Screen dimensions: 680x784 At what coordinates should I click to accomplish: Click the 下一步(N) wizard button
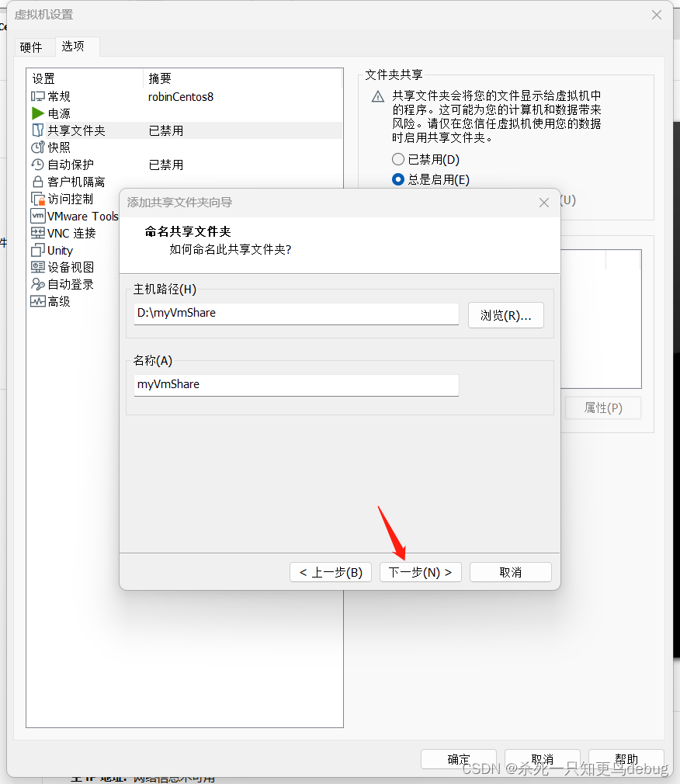pos(420,572)
